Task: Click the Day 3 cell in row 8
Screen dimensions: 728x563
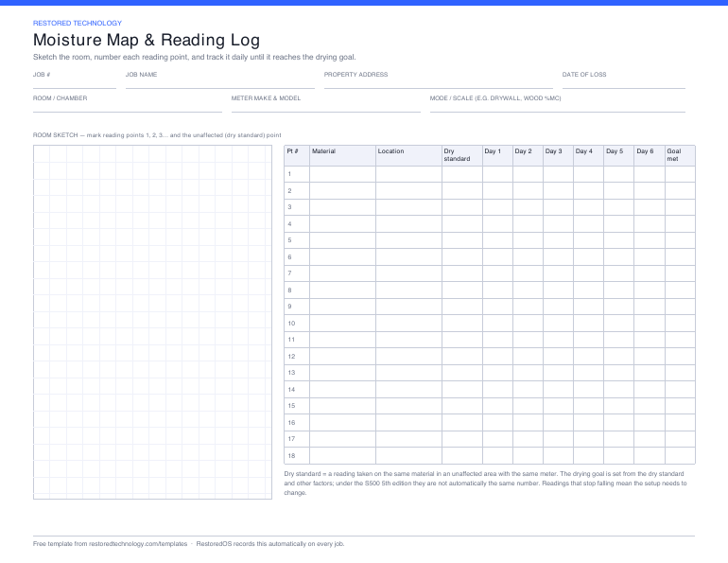Action: pos(558,290)
